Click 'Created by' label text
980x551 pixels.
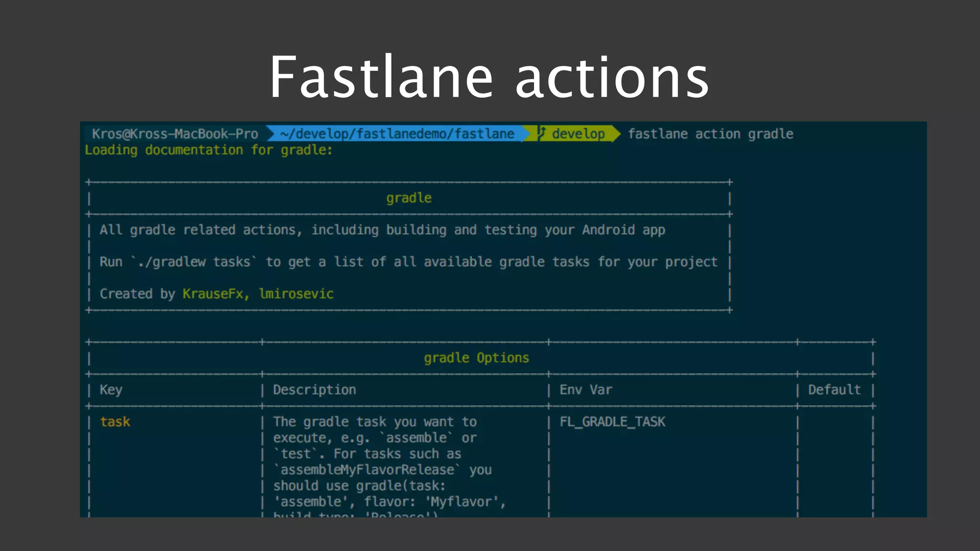tap(137, 294)
